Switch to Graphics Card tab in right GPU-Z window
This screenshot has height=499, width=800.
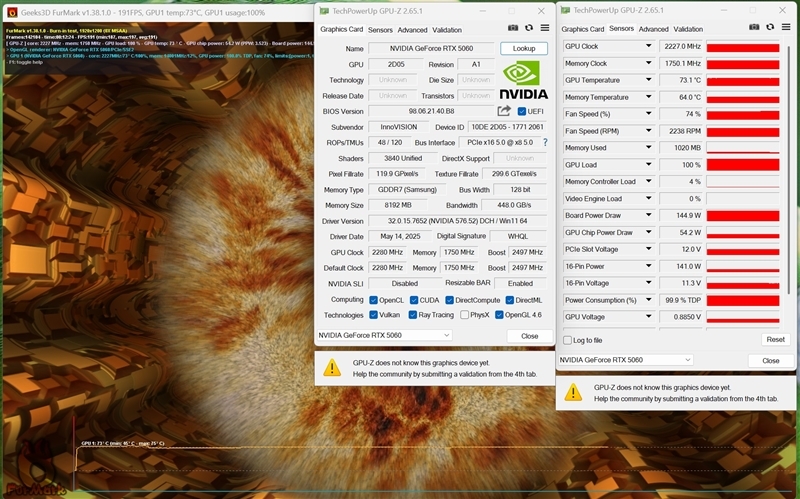(x=583, y=29)
